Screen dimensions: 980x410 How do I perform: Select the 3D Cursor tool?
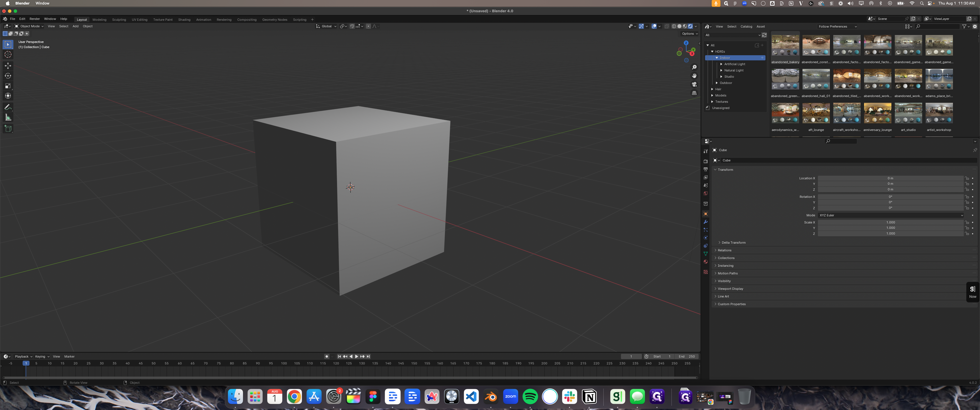(x=8, y=55)
